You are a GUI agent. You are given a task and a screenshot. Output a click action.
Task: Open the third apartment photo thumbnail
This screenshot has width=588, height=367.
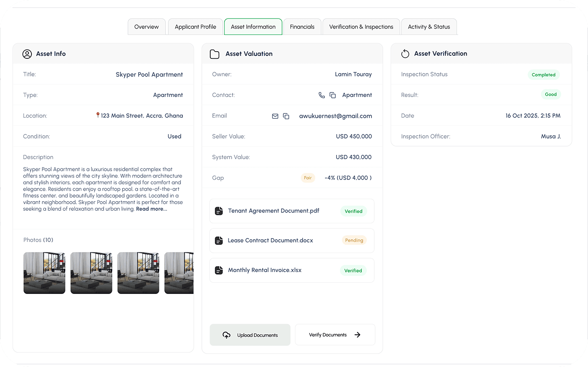pos(139,273)
